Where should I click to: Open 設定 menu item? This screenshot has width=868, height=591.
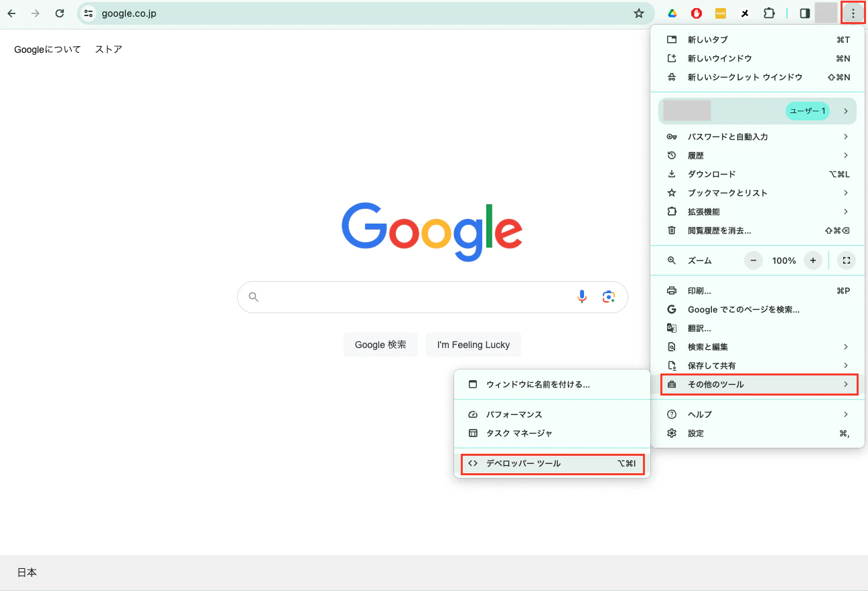click(x=759, y=433)
